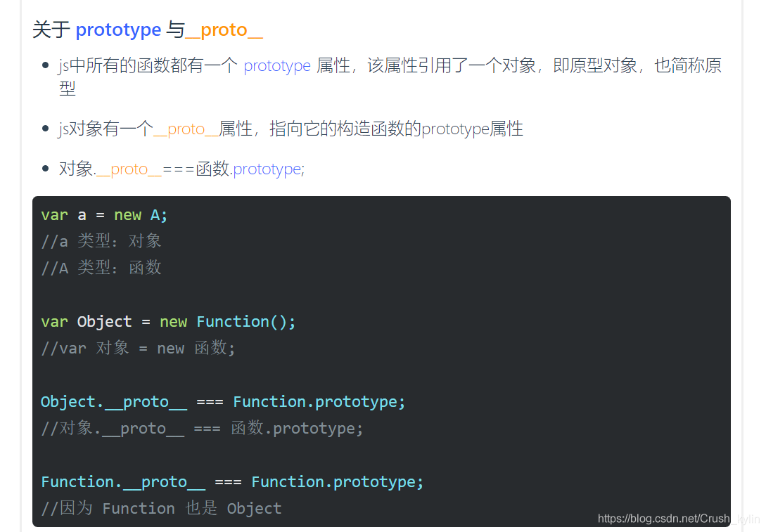
Task: Click orange '__proto__' in the second bullet
Action: (186, 129)
